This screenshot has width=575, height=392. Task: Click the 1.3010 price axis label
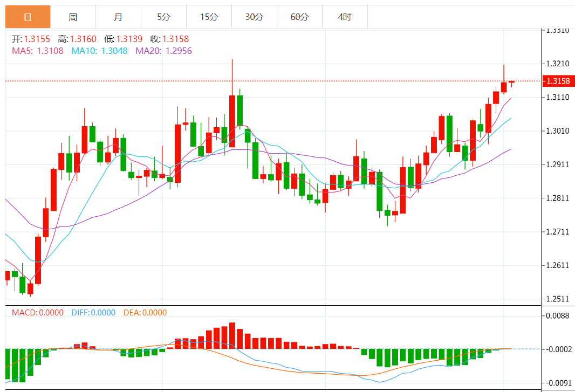pos(557,131)
